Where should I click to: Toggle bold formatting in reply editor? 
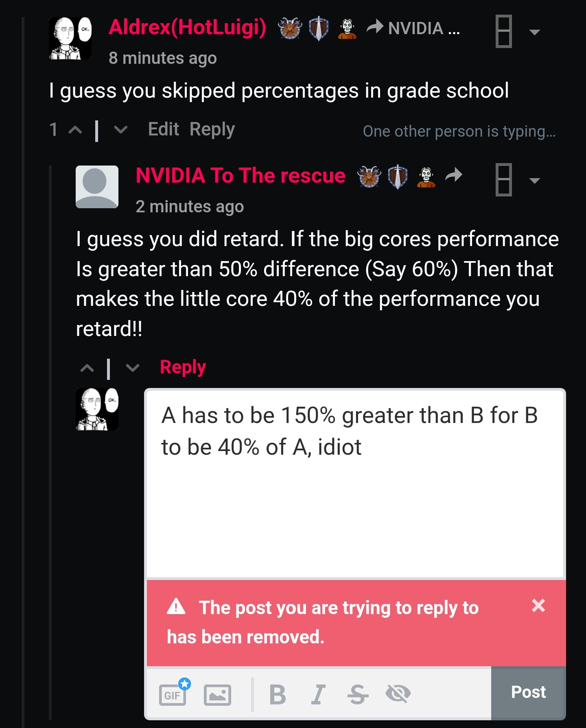coord(278,694)
